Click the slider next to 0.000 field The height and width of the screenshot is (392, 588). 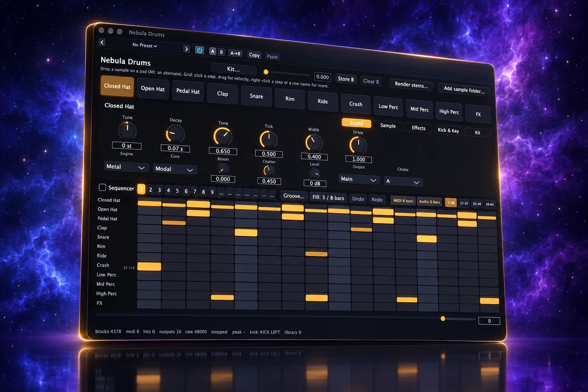[287, 73]
